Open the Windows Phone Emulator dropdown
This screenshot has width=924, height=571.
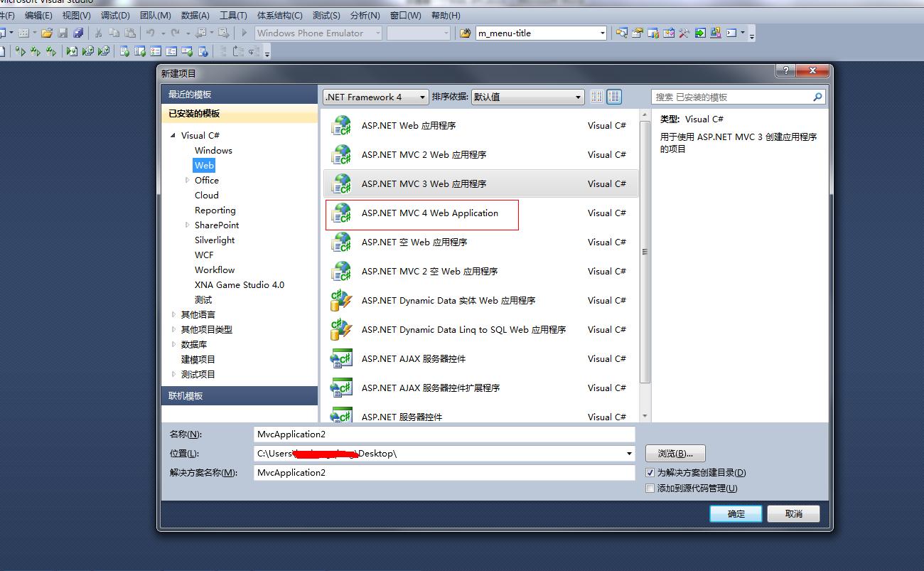pyautogui.click(x=318, y=33)
